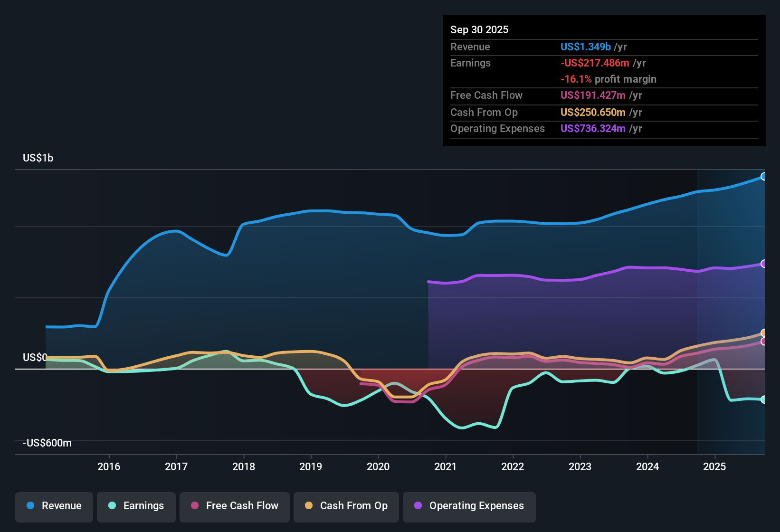
Task: Click the pink Free Cash Flow dot icon
Action: coord(195,506)
